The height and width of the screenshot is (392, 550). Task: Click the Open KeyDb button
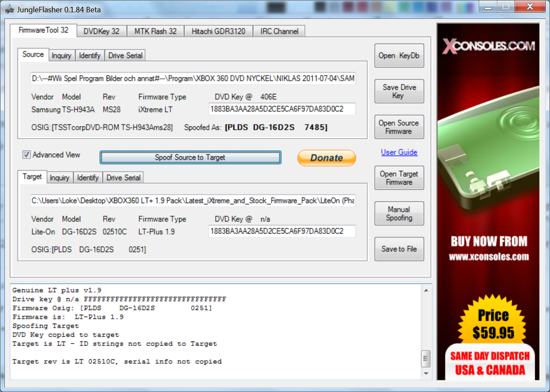click(399, 56)
